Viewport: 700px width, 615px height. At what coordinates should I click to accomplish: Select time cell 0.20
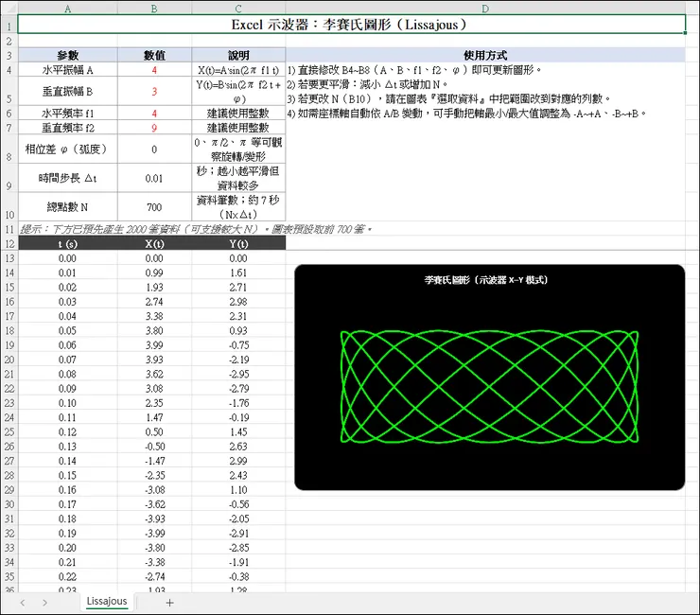[x=68, y=548]
